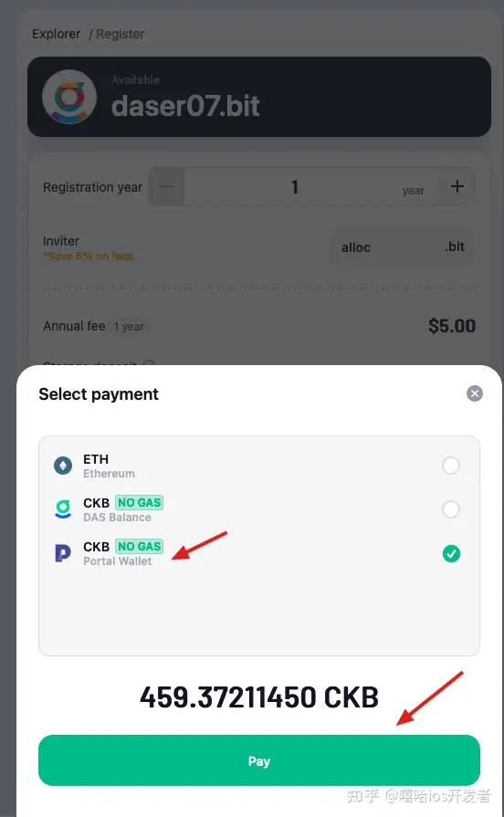Decrease registration year with minus button
Screen dimensions: 504x817
pos(167,186)
